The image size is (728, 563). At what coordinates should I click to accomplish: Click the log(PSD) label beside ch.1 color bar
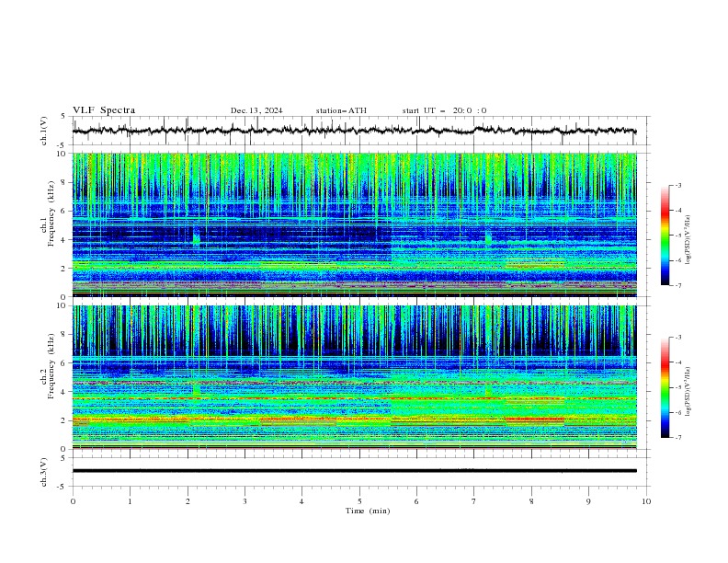click(688, 240)
